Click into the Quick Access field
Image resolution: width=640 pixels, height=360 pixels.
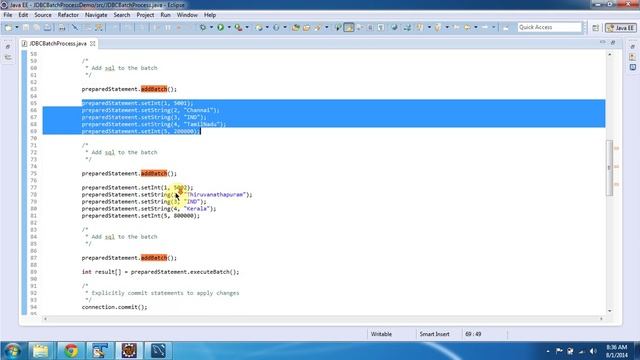pos(549,27)
